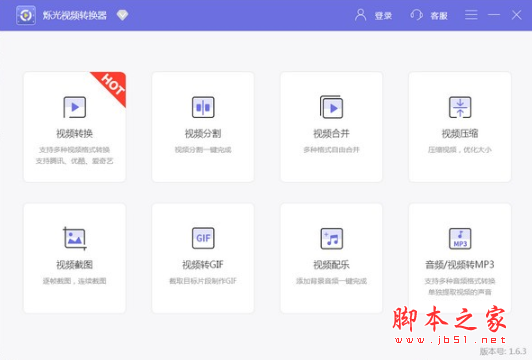Select the 视频转GIF icon

coord(203,238)
